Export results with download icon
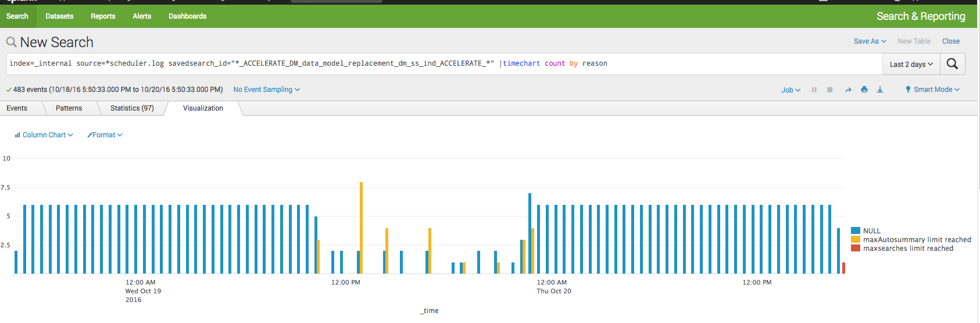This screenshot has height=323, width=980. pos(880,90)
